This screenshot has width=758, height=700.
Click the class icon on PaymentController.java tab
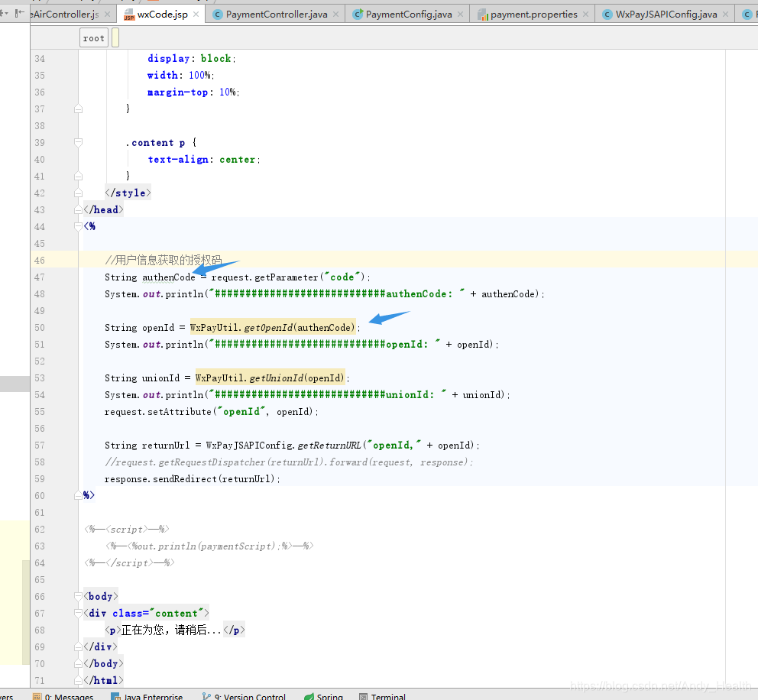pyautogui.click(x=218, y=15)
